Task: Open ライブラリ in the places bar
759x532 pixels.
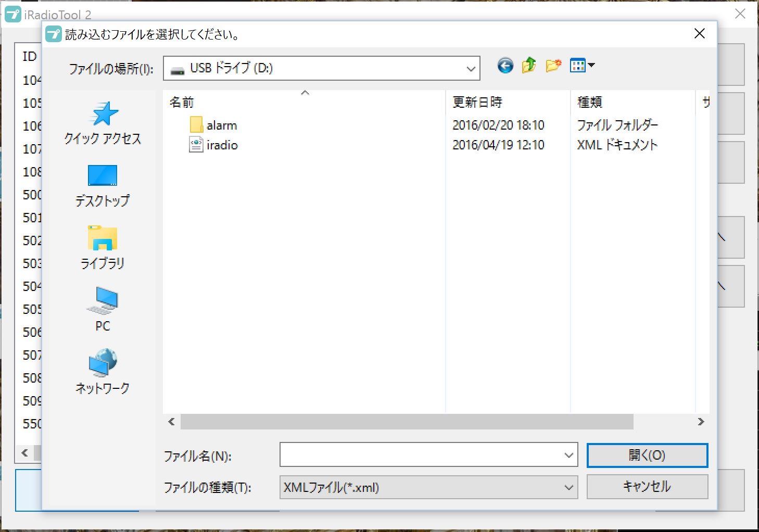Action: [x=103, y=248]
